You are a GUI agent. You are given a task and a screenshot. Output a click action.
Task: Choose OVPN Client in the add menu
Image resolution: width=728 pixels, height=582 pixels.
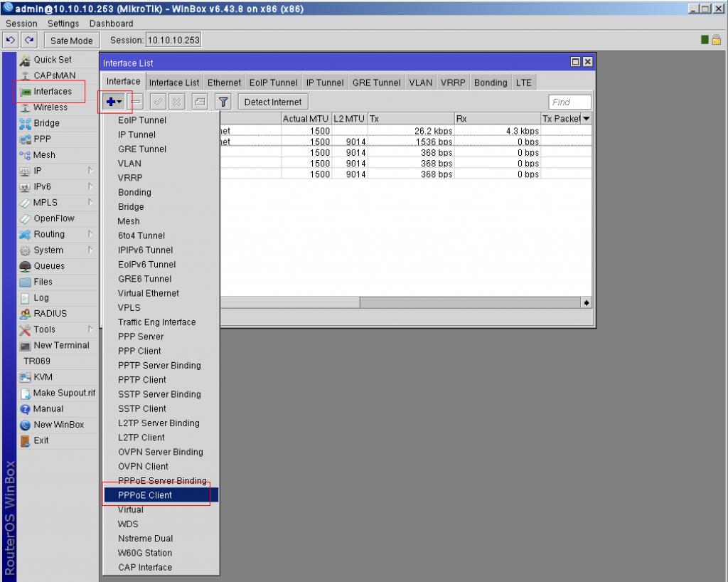[161, 466]
